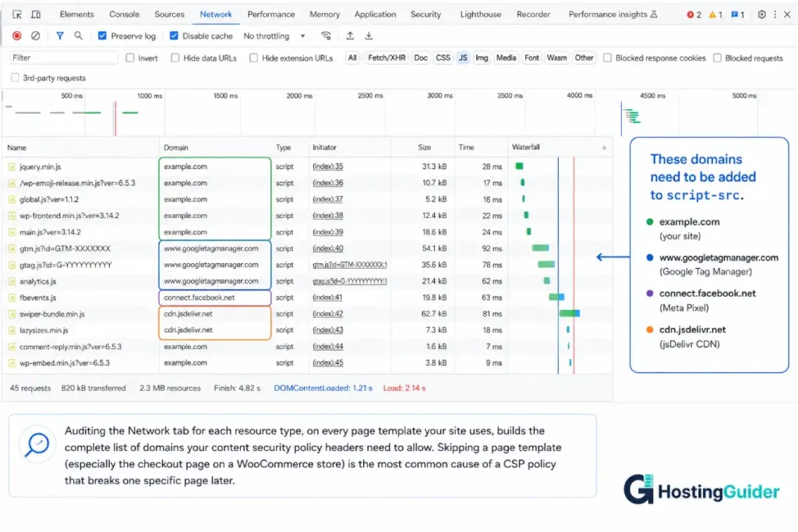Select comment-reply.min.js?ver=6.5.3 request
Screen dimensions: 798x532
click(x=307, y=347)
